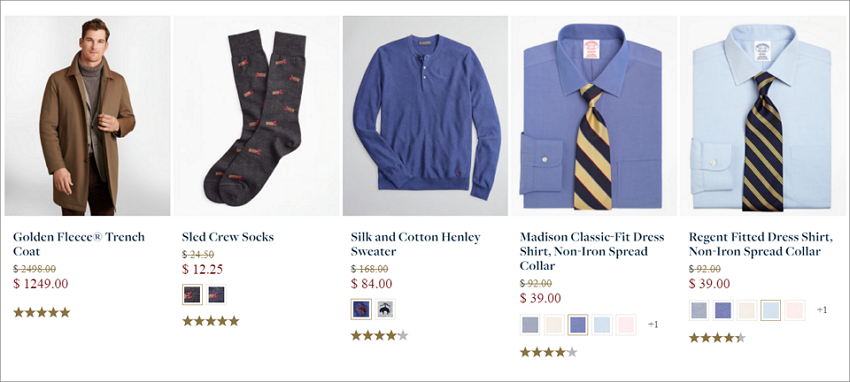Show more Madison shirt colors via +1
850x382 pixels.
coord(653,325)
